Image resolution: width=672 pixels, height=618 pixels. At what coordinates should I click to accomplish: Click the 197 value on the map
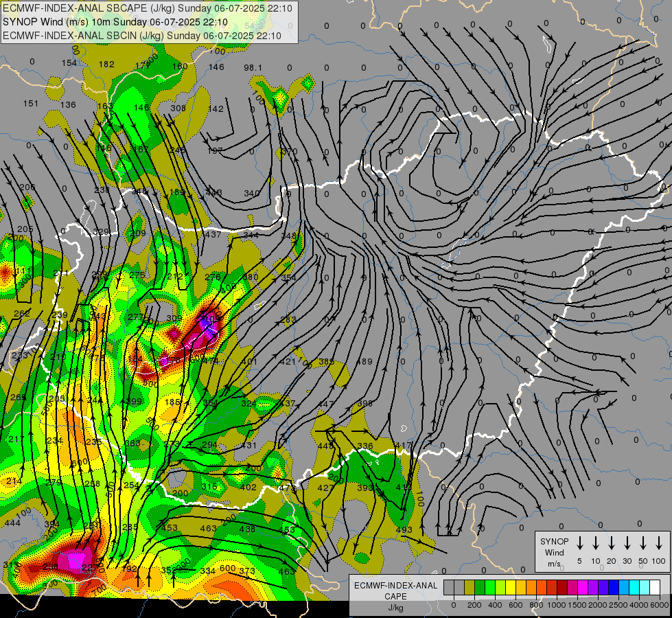(x=215, y=151)
